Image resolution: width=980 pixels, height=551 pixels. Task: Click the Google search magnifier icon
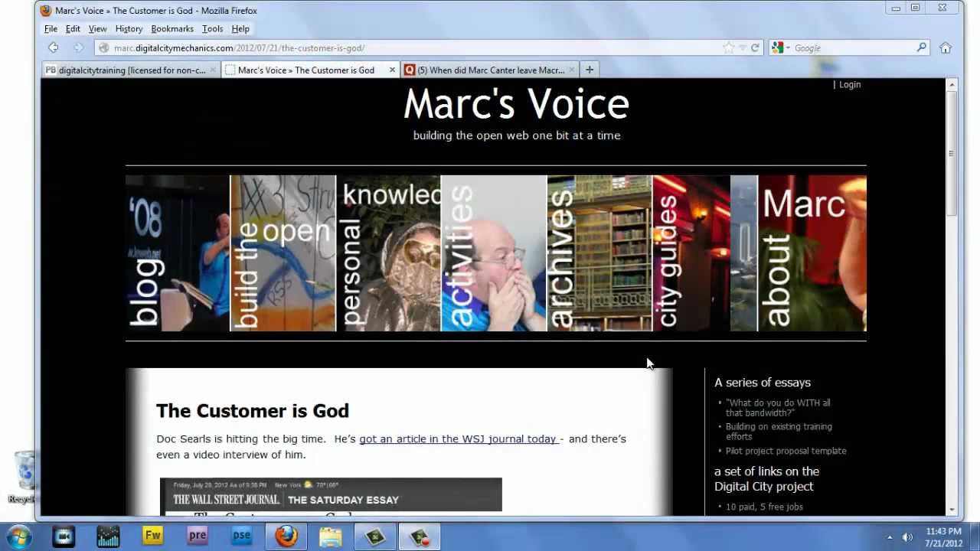[x=922, y=47]
